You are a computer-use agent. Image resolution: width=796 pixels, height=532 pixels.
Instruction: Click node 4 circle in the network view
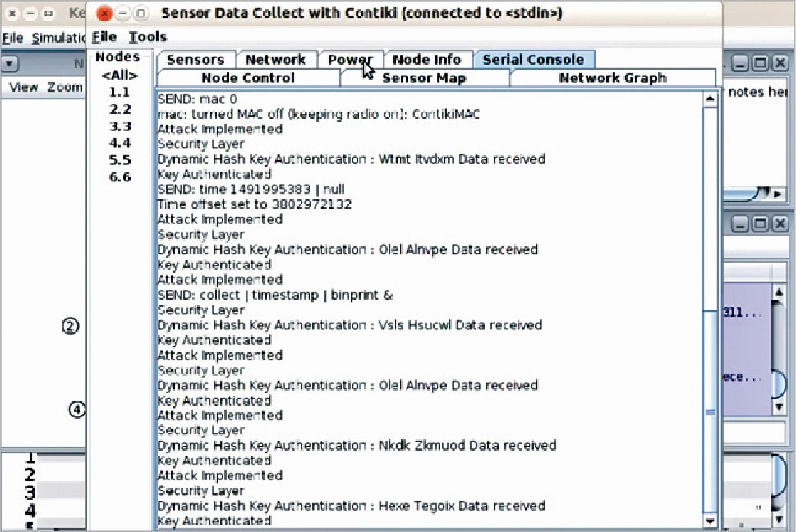tap(76, 409)
